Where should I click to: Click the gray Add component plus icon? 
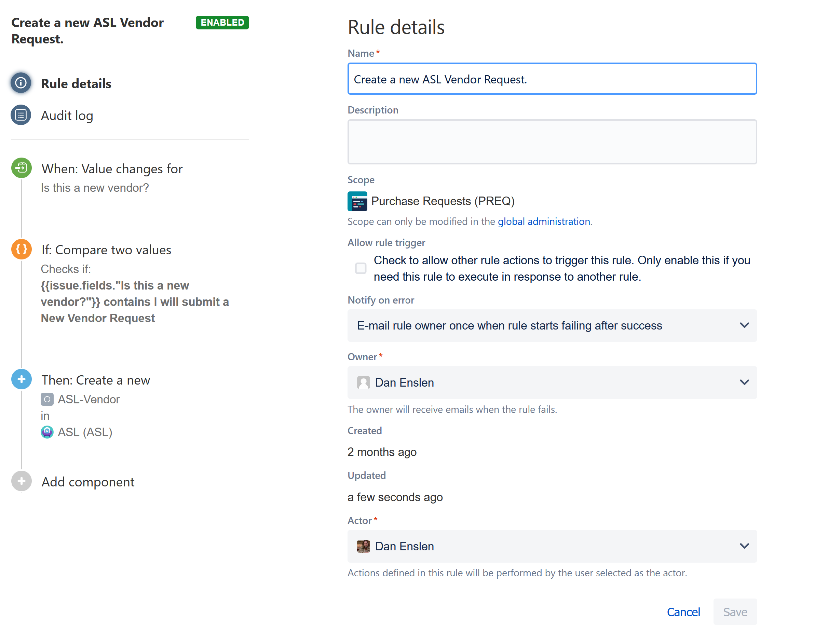22,481
